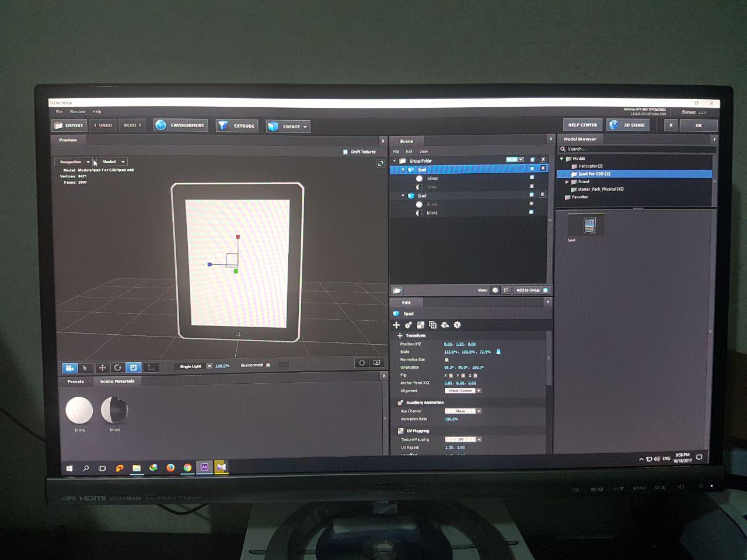Toggle visibility checkbox of Group Folder
Viewport: 747px width, 560px height.
coord(532,159)
